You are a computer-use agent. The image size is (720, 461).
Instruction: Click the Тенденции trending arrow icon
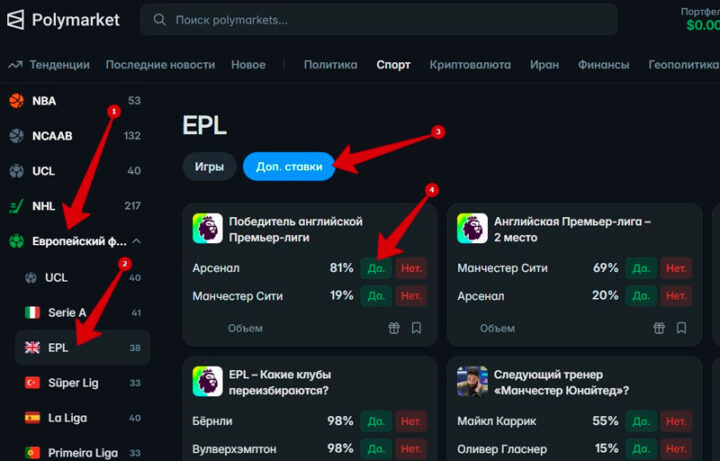15,65
